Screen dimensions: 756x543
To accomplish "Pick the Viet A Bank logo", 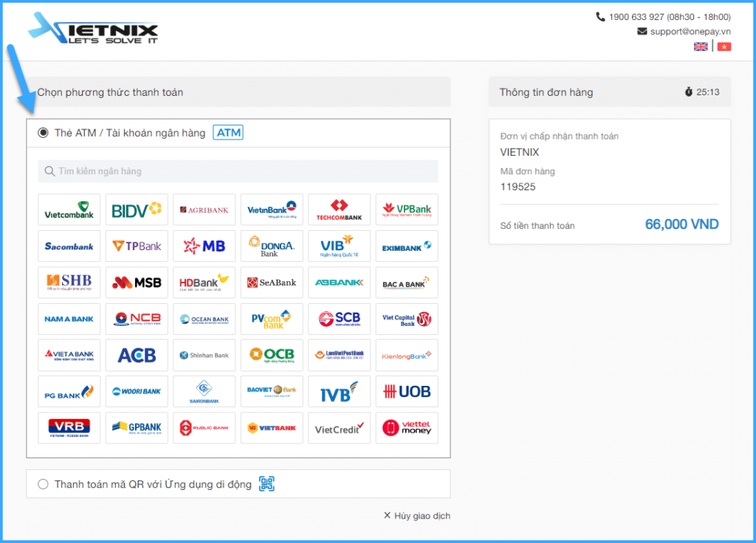I will pos(69,355).
